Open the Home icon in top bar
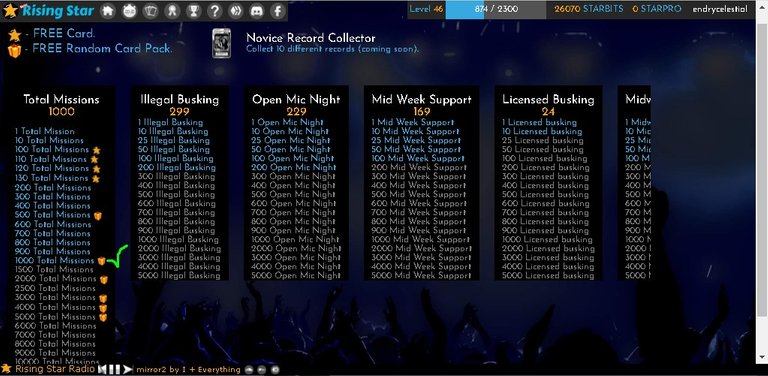The width and height of the screenshot is (768, 376). click(108, 10)
